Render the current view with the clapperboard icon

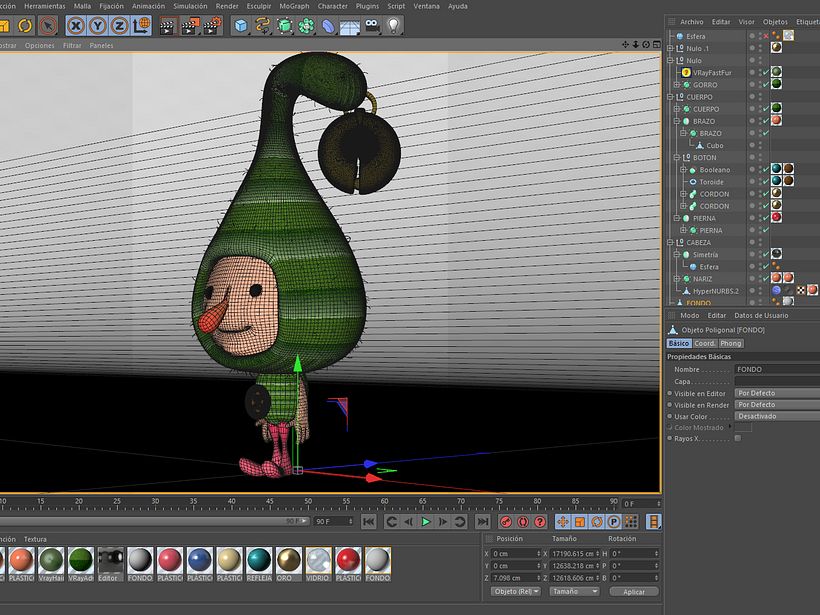pyautogui.click(x=168, y=26)
